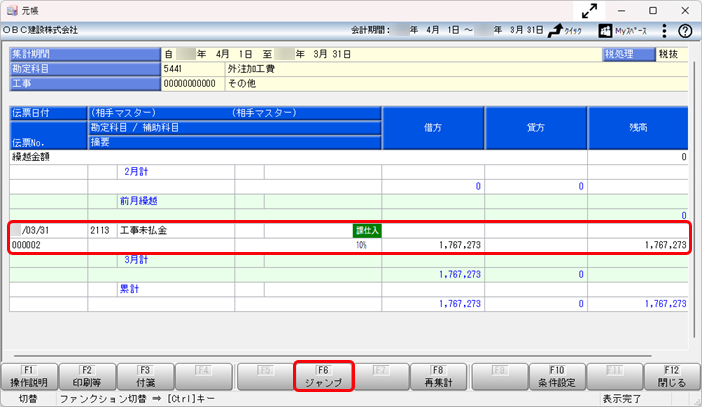Image resolution: width=702 pixels, height=407 pixels.
Task: Click the 繰越金額 row
Action: click(349, 157)
